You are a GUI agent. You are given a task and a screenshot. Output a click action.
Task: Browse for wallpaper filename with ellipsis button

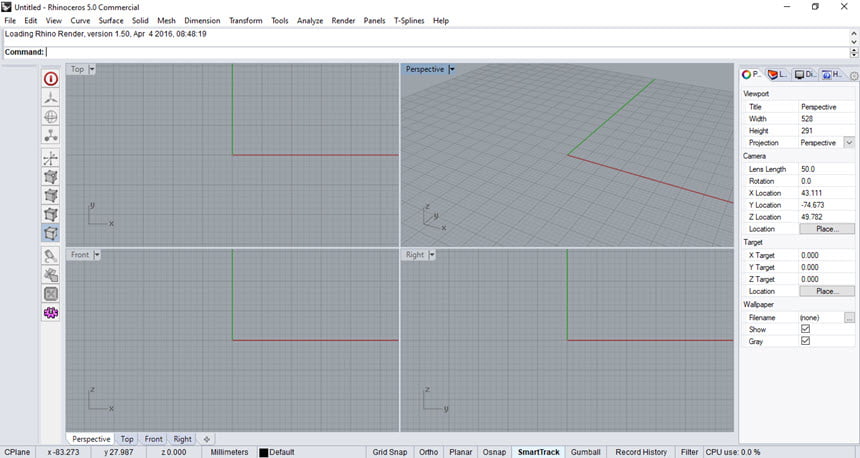(x=849, y=318)
